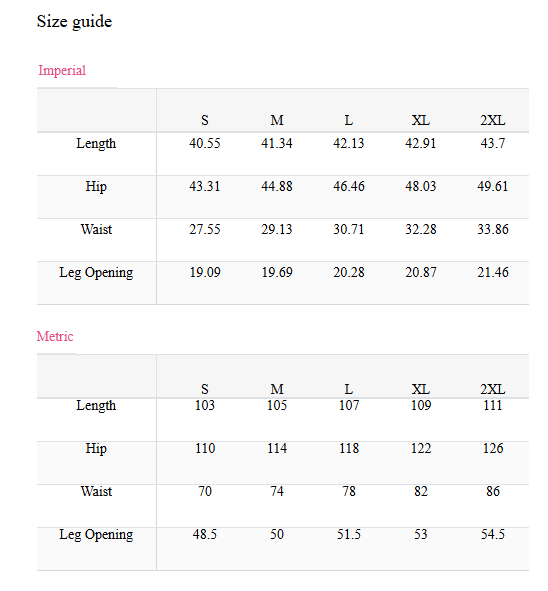Click the Imperial Length value 40.55
The width and height of the screenshot is (548, 591).
point(205,143)
